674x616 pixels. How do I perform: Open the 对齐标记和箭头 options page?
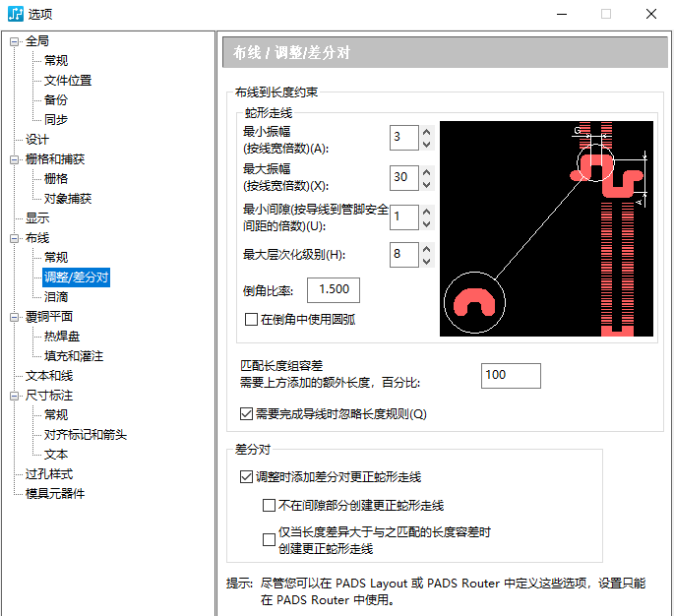pyautogui.click(x=85, y=435)
